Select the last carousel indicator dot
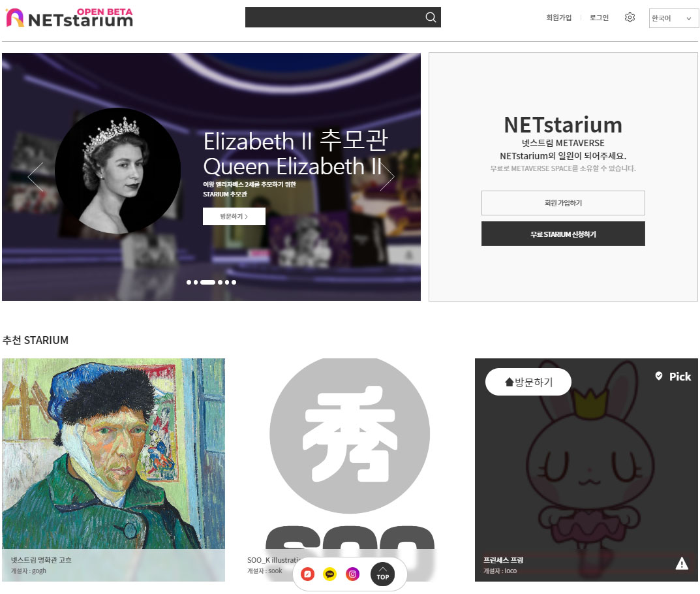The height and width of the screenshot is (594, 700). pyautogui.click(x=234, y=282)
